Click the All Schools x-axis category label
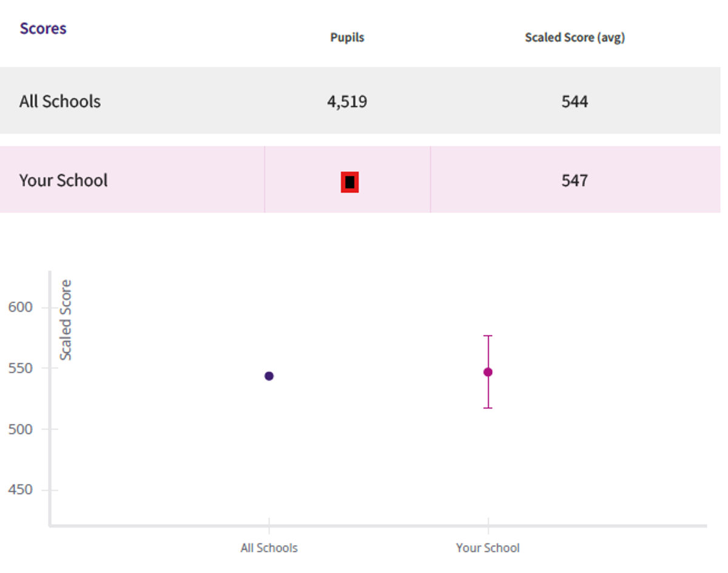This screenshot has height=573, width=728. (269, 548)
